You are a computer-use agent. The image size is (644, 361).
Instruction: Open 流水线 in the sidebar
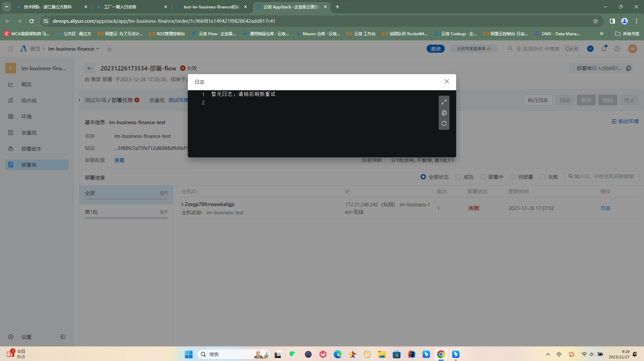pos(37,100)
